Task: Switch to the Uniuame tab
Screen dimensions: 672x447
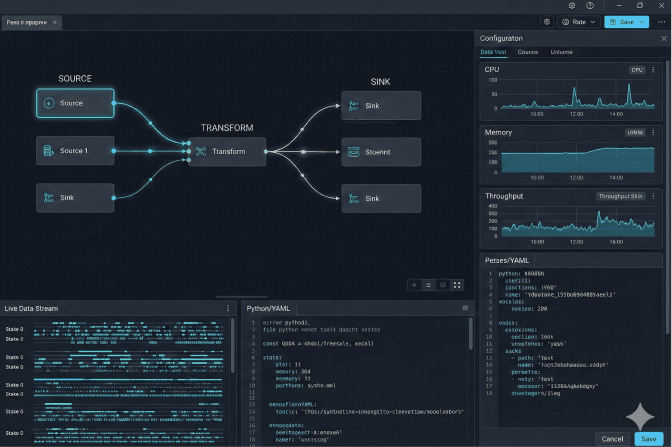Action: [561, 51]
